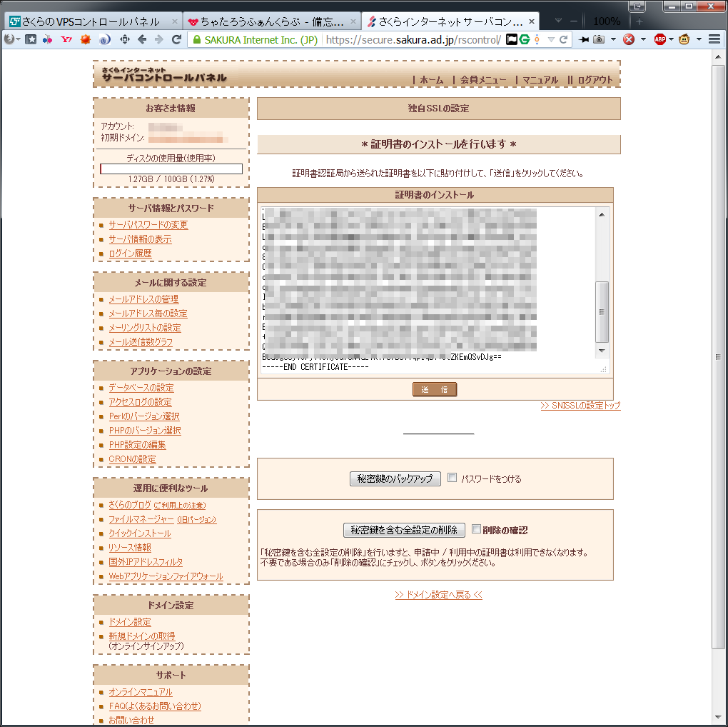Select さくらインターネット サーバコン tab

(450, 21)
